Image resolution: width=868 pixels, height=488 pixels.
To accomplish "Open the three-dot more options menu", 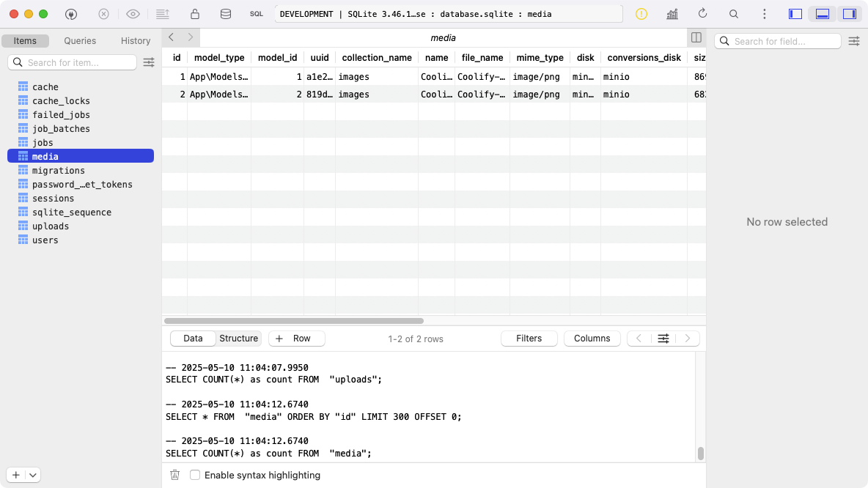I will point(765,14).
